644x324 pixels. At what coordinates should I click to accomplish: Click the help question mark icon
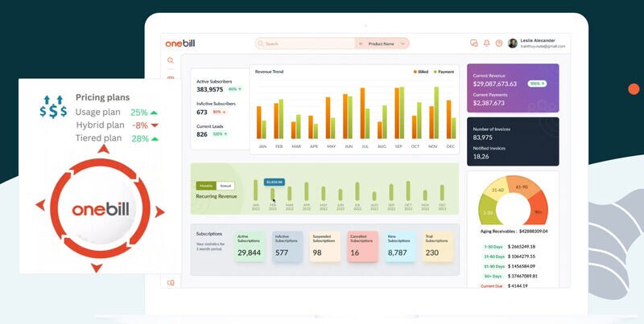click(x=499, y=43)
